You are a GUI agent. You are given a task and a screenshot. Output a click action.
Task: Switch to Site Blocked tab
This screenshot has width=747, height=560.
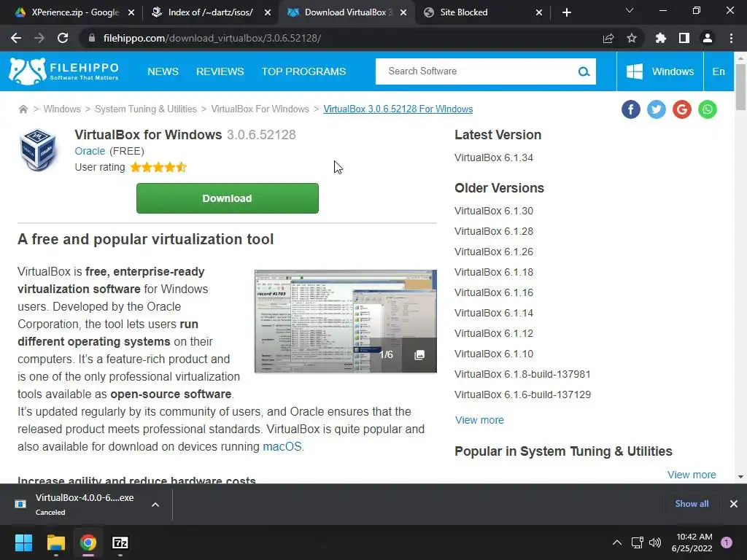point(483,12)
